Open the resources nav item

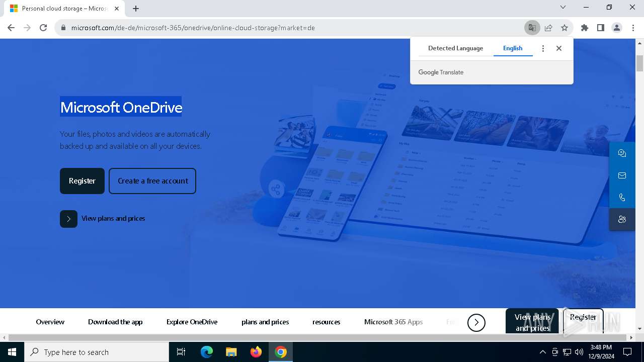click(x=327, y=322)
